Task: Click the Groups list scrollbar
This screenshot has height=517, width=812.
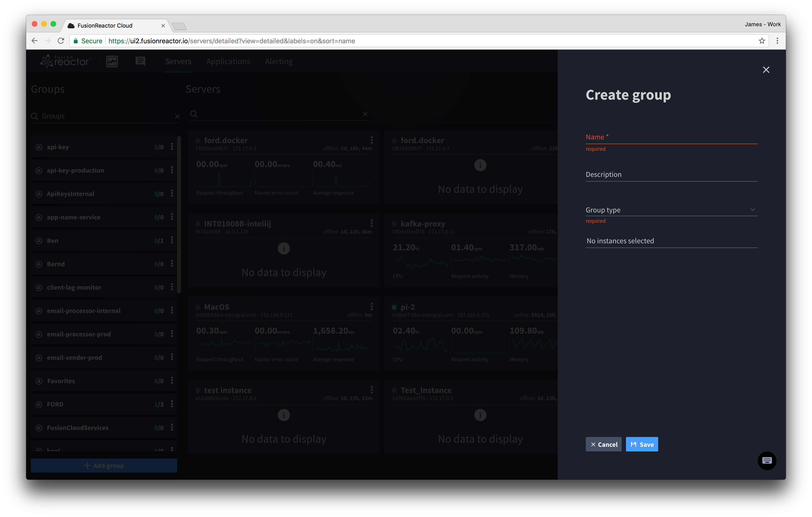Action: [x=179, y=215]
